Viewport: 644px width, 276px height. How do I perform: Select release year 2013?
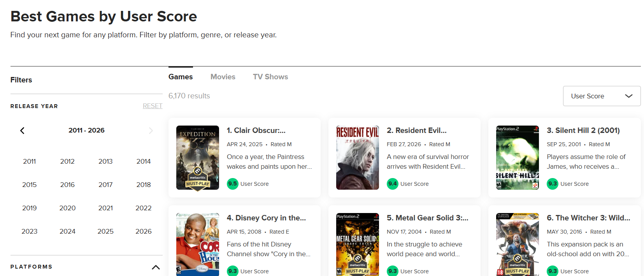[105, 161]
